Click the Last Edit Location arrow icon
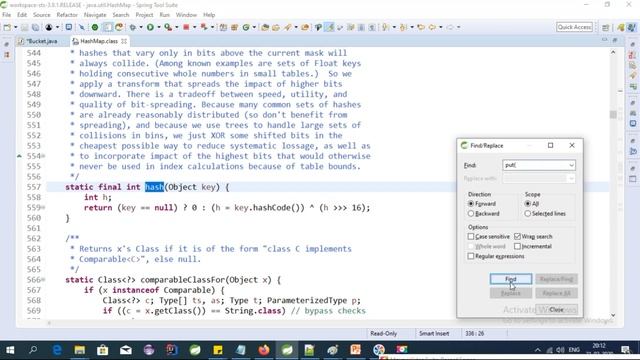This screenshot has height=360, width=640. 421,27
